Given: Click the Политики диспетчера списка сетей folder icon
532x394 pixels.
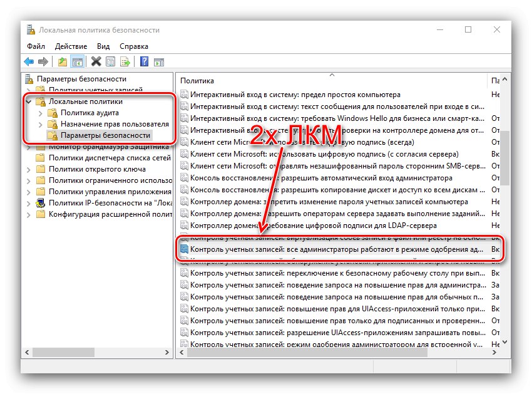Looking at the screenshot, I should (41, 158).
